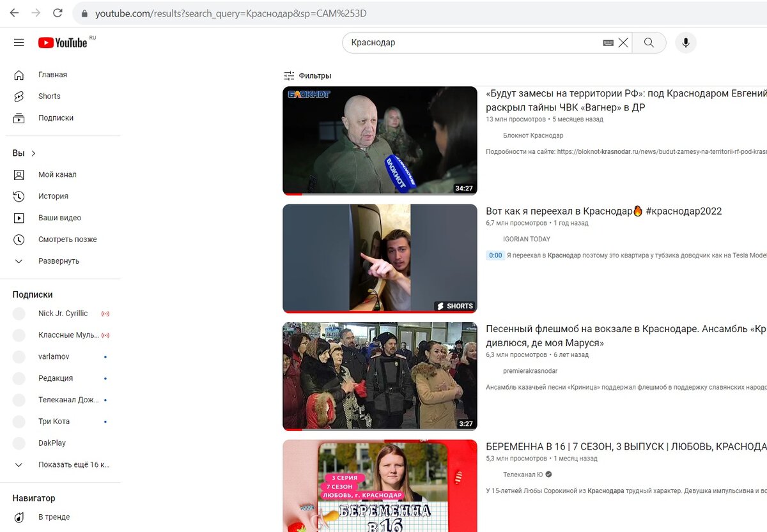The image size is (767, 532).
Task: Expand the Вы section chevron
Action: pos(33,153)
